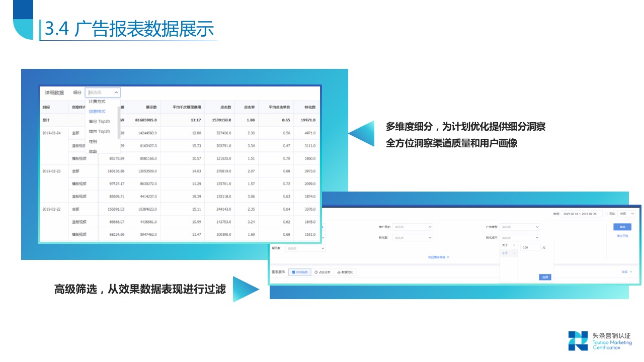Open the 细分 dimension dropdown

click(103, 92)
